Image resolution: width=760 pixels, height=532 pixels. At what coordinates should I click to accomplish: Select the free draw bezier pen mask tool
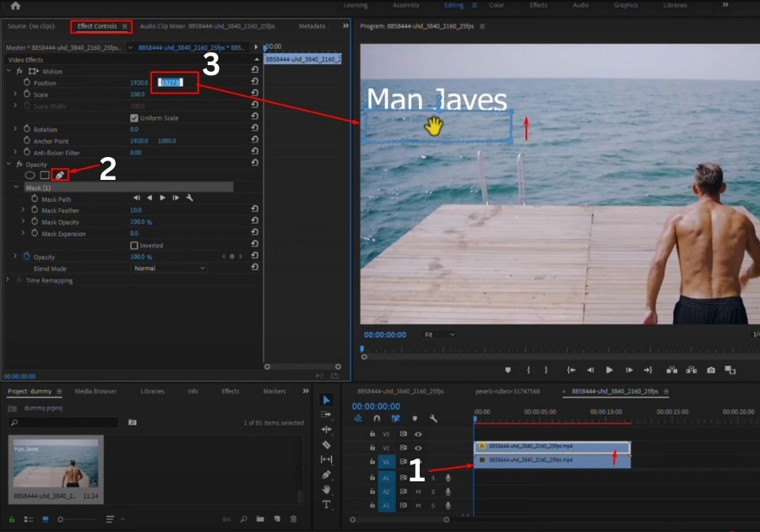pyautogui.click(x=60, y=175)
